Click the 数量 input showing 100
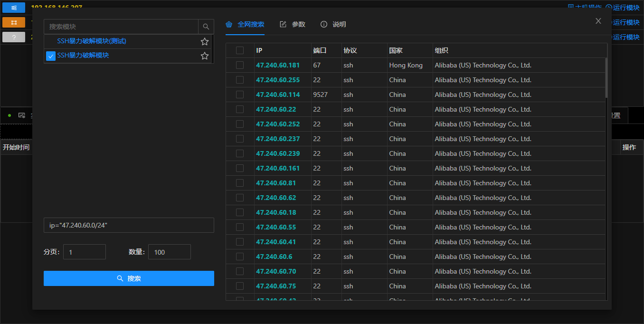The image size is (644, 324). pos(170,252)
